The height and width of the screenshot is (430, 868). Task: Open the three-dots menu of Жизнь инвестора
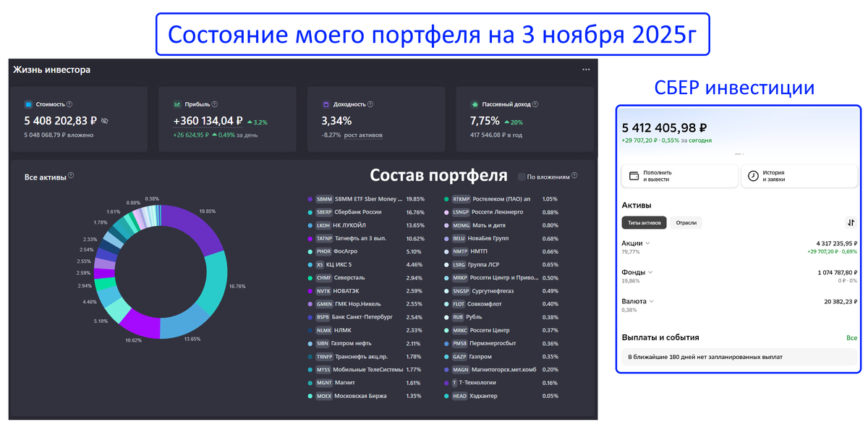point(586,69)
